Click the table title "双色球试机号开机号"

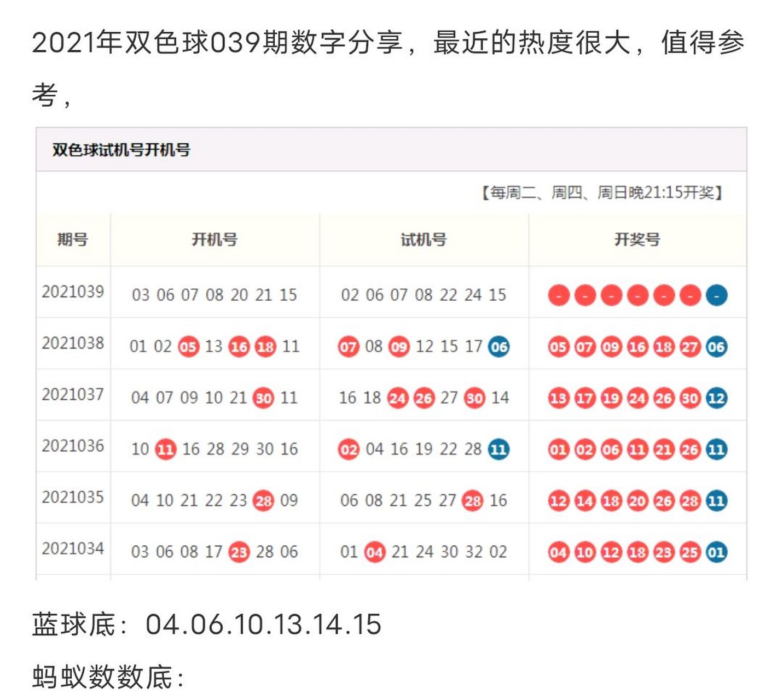pos(121,150)
